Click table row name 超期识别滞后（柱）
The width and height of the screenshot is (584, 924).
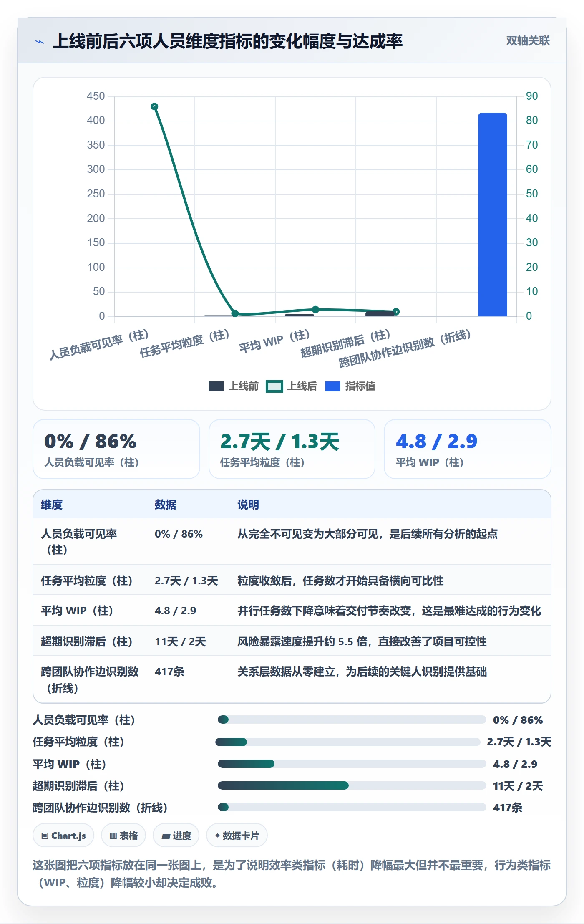point(86,641)
